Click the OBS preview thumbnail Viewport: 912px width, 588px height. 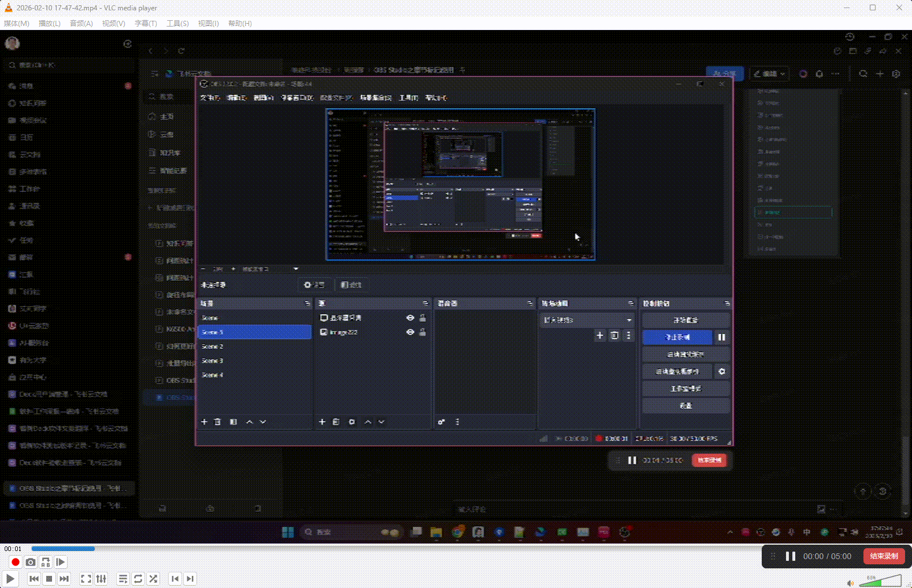(x=461, y=184)
